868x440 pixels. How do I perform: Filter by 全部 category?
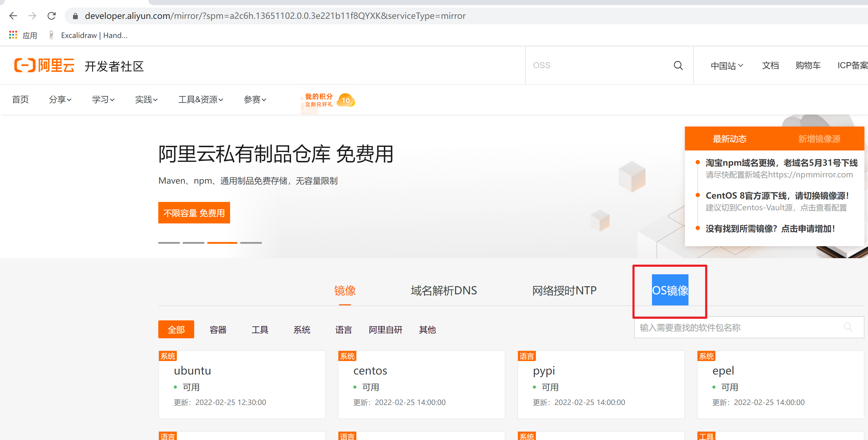point(176,329)
